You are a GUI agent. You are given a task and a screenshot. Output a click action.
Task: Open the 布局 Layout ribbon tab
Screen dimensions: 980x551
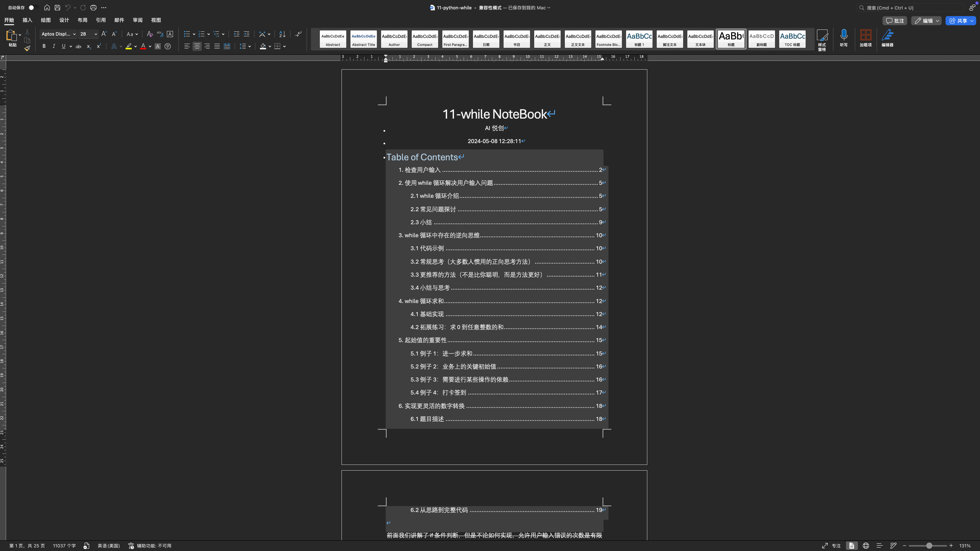tap(82, 20)
